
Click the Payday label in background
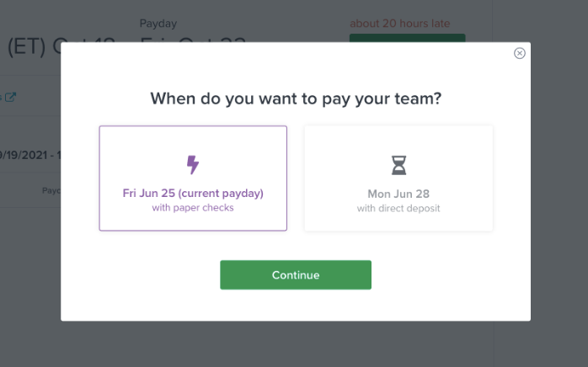[x=158, y=24]
